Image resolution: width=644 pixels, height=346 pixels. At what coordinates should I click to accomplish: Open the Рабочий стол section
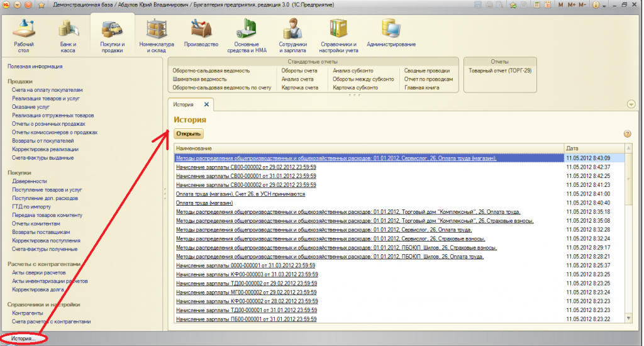pyautogui.click(x=24, y=36)
